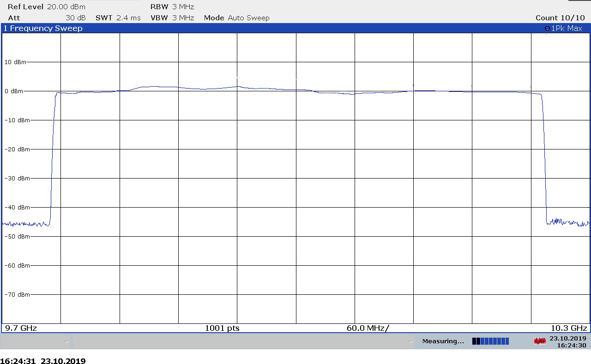
Task: Click the LXI status icon
Action: 539,341
